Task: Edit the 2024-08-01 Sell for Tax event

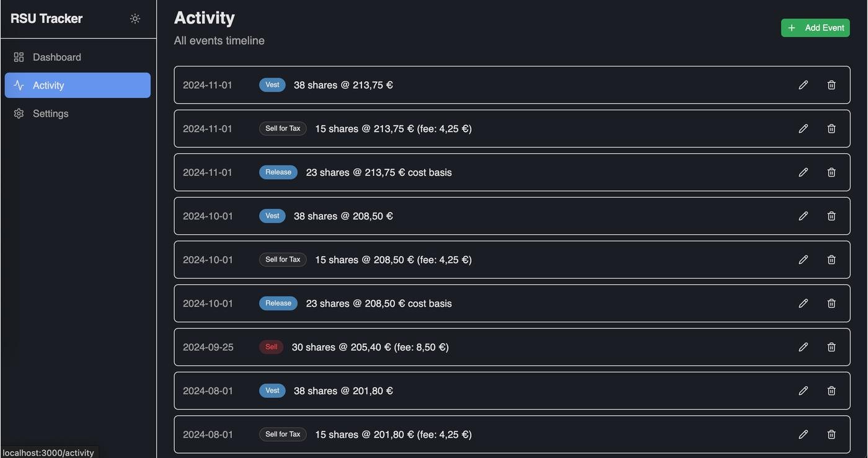Action: tap(803, 434)
